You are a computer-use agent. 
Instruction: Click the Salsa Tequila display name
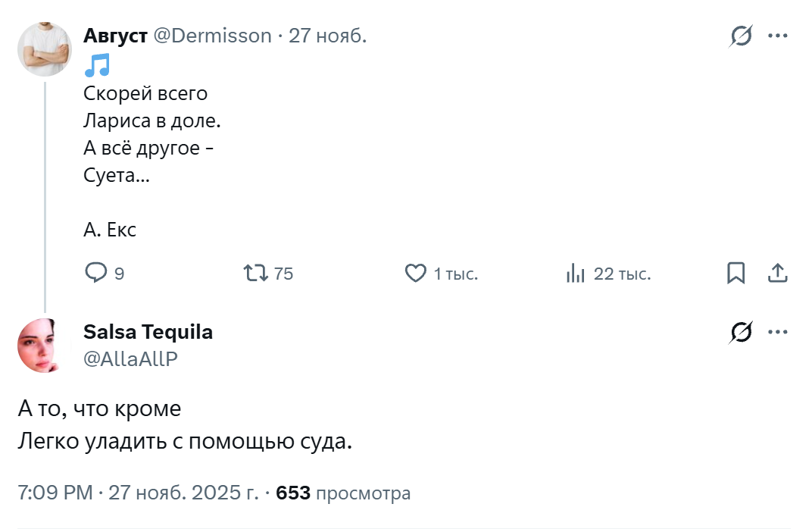point(148,332)
